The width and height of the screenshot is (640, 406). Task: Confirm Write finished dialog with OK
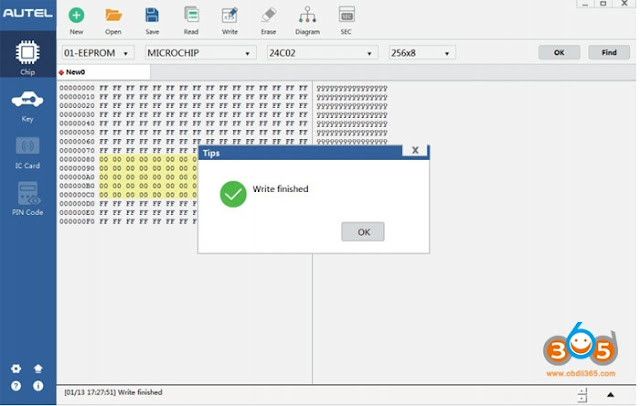point(363,232)
